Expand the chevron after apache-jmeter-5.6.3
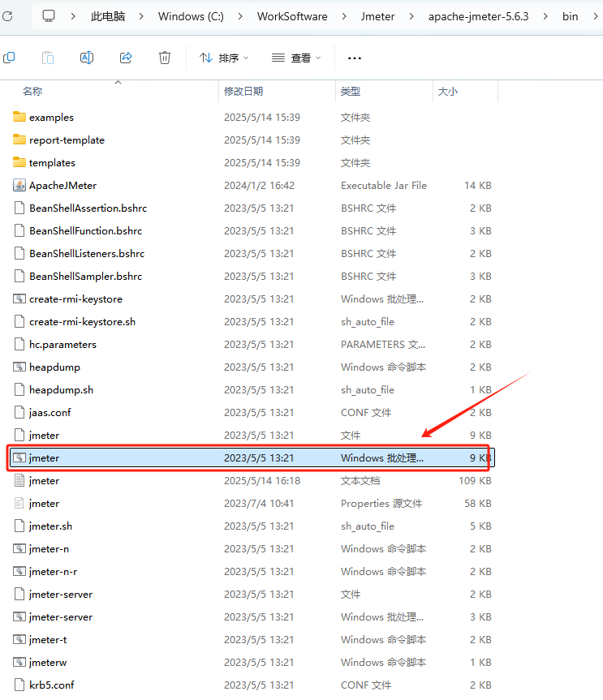The width and height of the screenshot is (603, 700). [545, 16]
